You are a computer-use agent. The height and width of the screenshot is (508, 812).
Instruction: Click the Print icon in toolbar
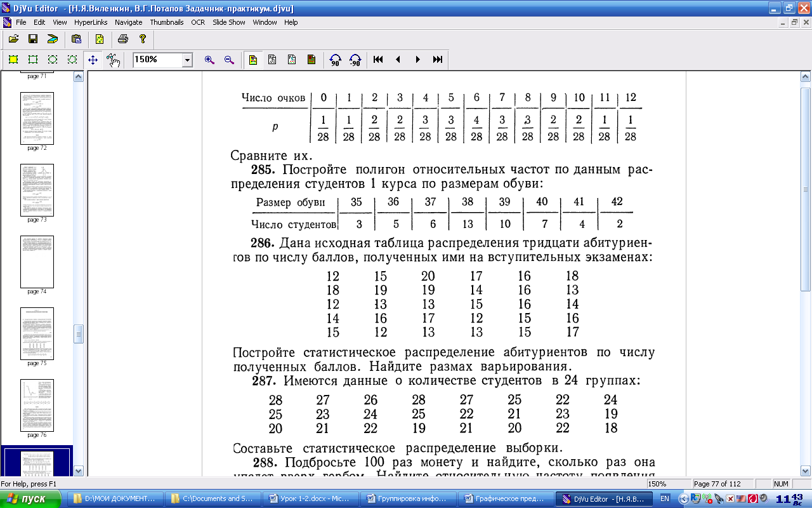[123, 39]
